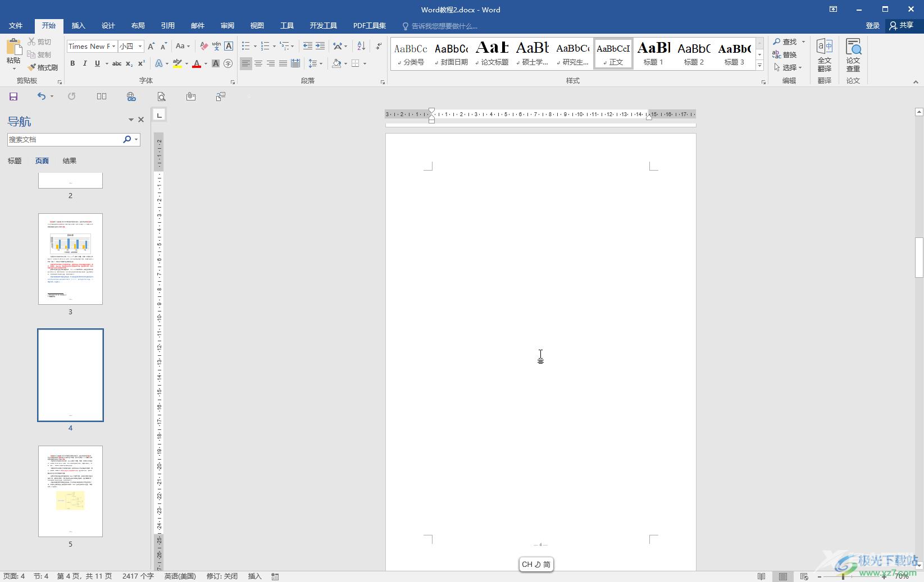Image resolution: width=924 pixels, height=582 pixels.
Task: Open the bullet list dropdown arrow
Action: [255, 46]
